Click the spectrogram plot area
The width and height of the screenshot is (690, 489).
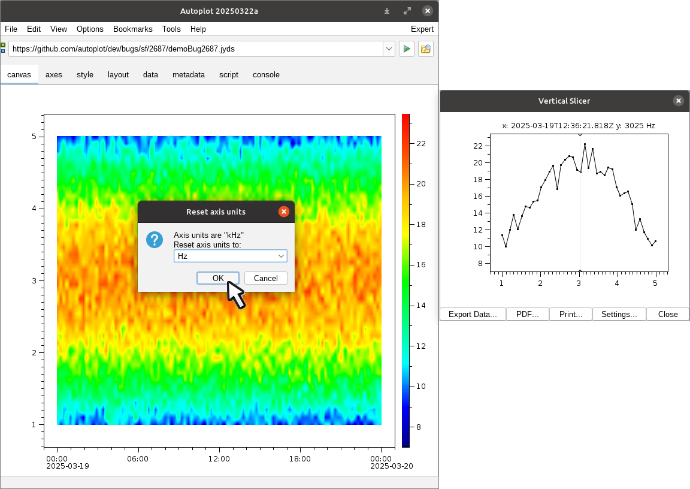click(x=219, y=280)
